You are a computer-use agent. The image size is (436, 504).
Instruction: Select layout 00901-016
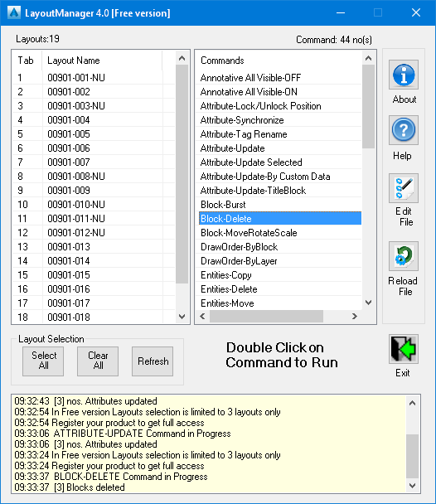coord(94,289)
